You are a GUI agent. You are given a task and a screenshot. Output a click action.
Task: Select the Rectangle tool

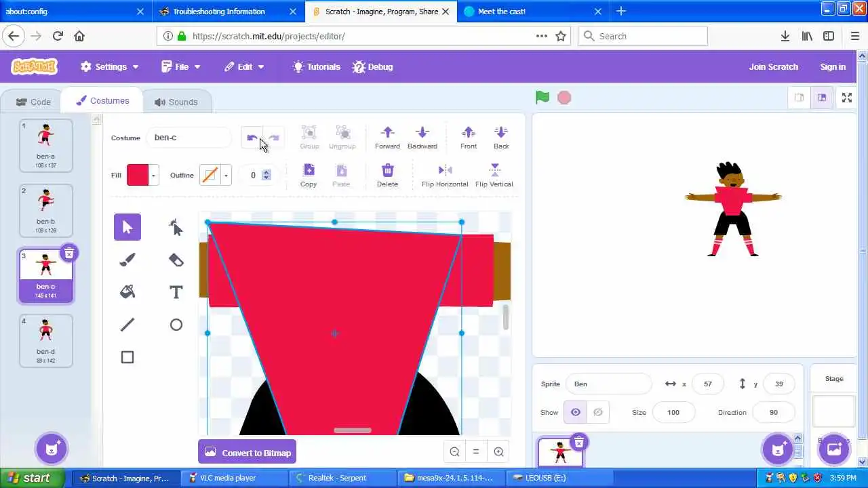point(127,357)
